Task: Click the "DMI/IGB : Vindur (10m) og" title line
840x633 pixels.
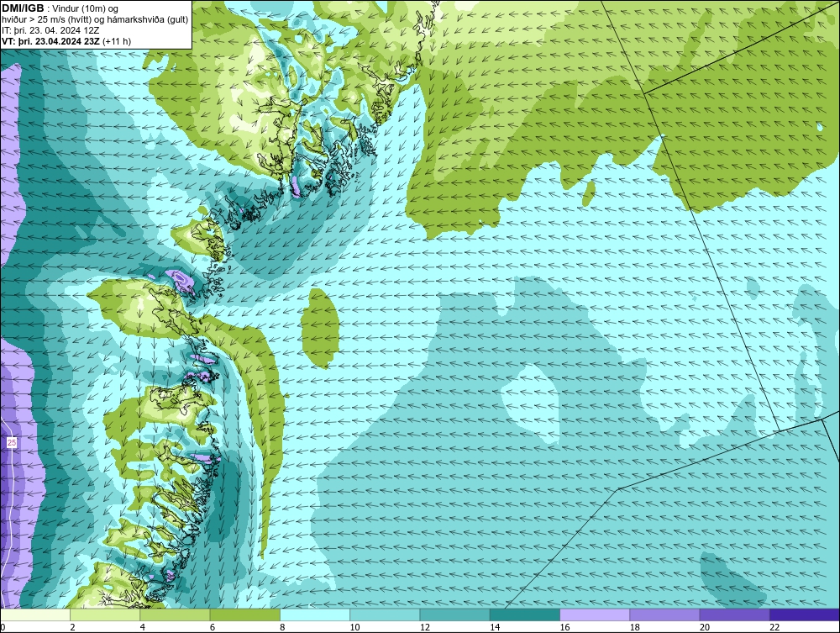Action: [x=60, y=8]
